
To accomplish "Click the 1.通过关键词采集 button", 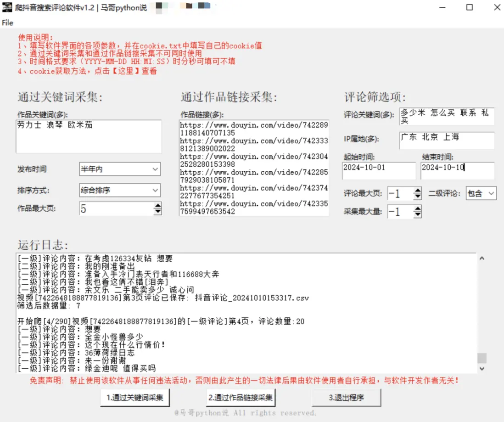I will pyautogui.click(x=135, y=398).
